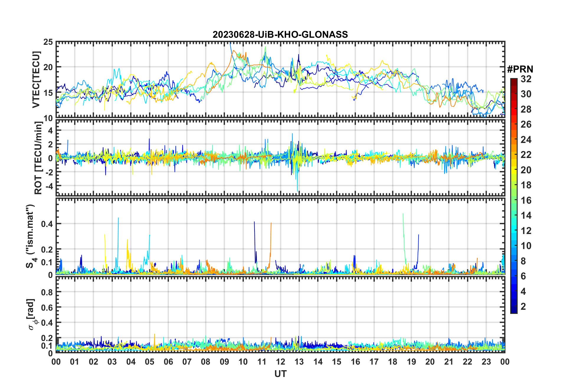
Task: Pick colorbar tick label 22
Action: tap(526, 155)
